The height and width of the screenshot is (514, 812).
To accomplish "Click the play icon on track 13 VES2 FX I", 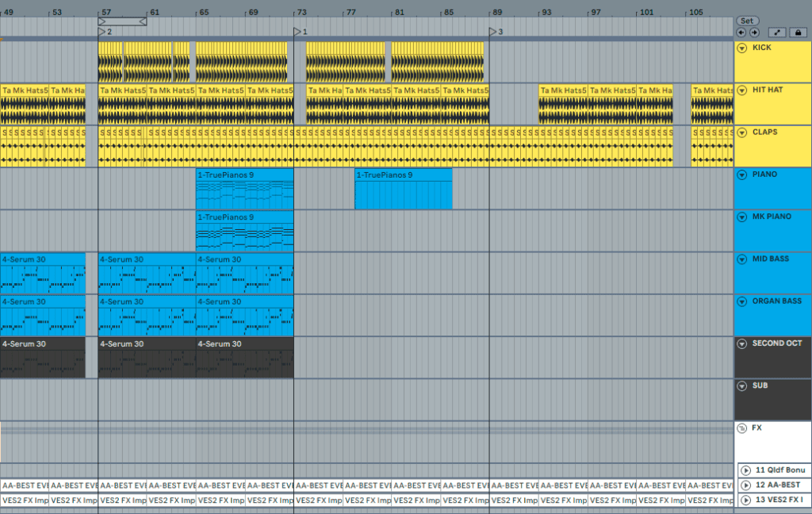I will point(746,501).
